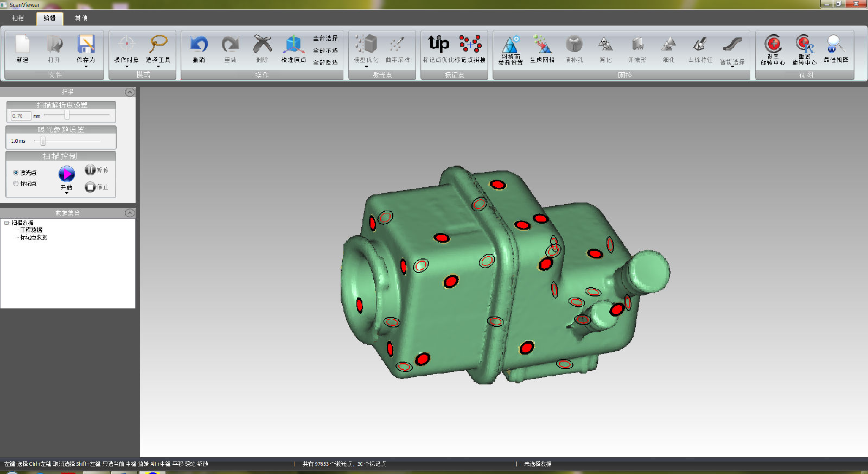Collapse the data collection (数据集合) panel chevron
Viewport: 868px width, 474px height.
pyautogui.click(x=129, y=213)
